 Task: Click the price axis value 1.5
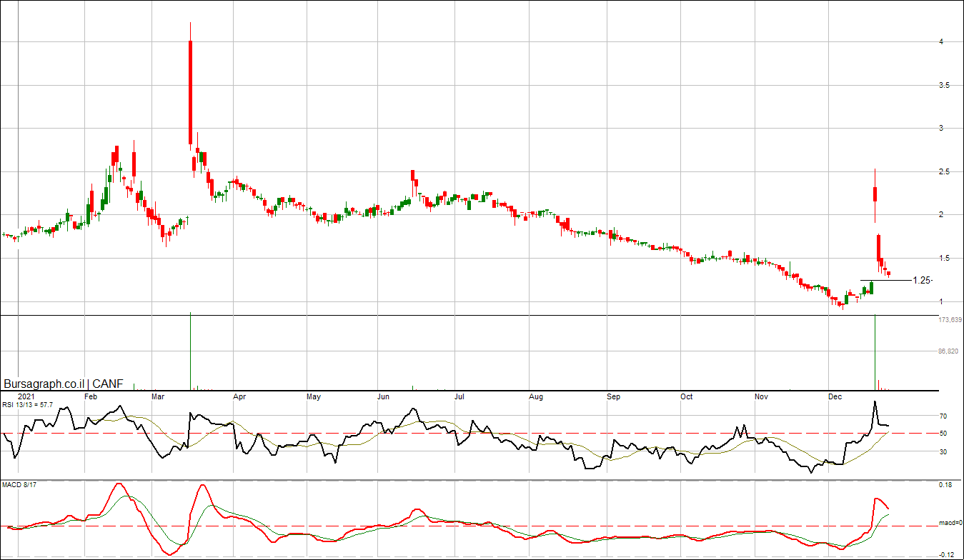point(944,257)
